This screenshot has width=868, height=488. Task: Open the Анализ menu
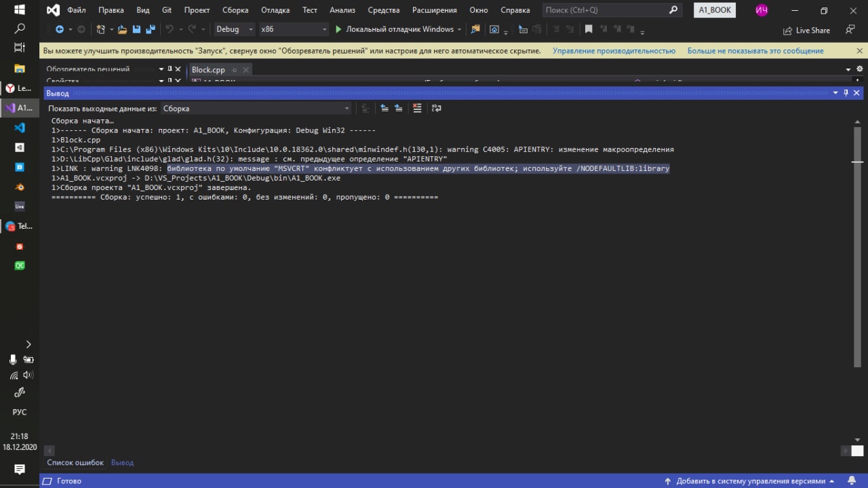pos(342,10)
